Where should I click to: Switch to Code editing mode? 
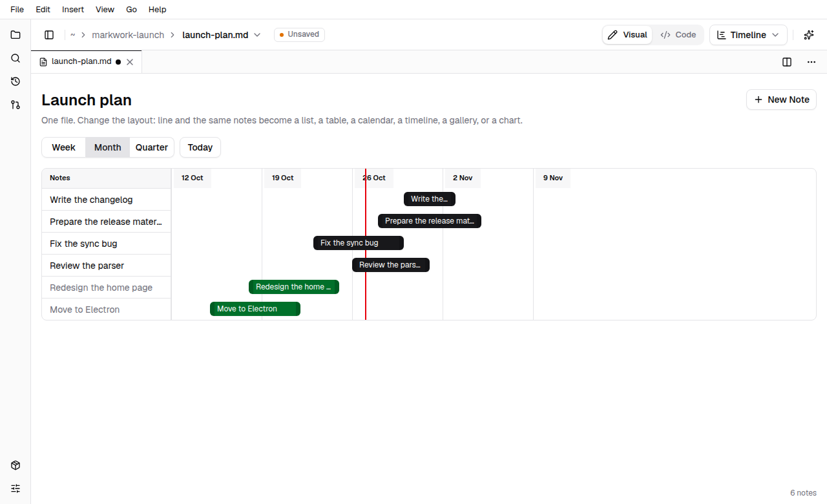678,35
